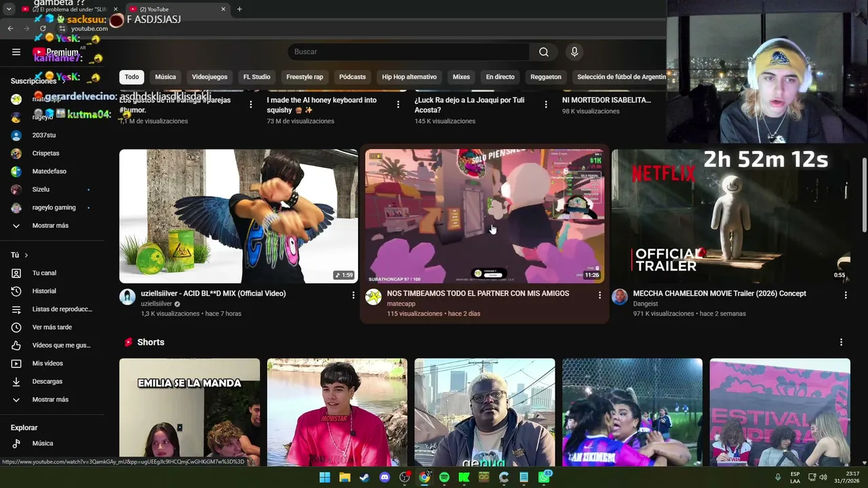
Task: Open File Explorer from taskbar
Action: pos(344,477)
